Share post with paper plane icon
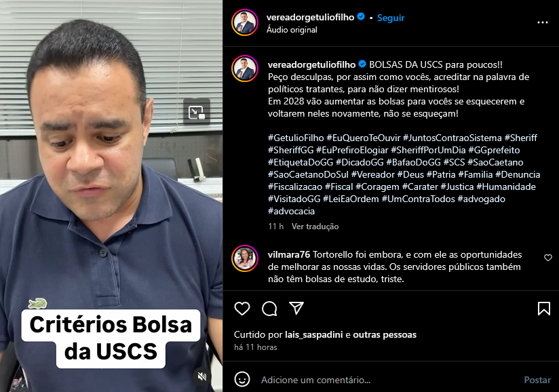 click(x=296, y=309)
